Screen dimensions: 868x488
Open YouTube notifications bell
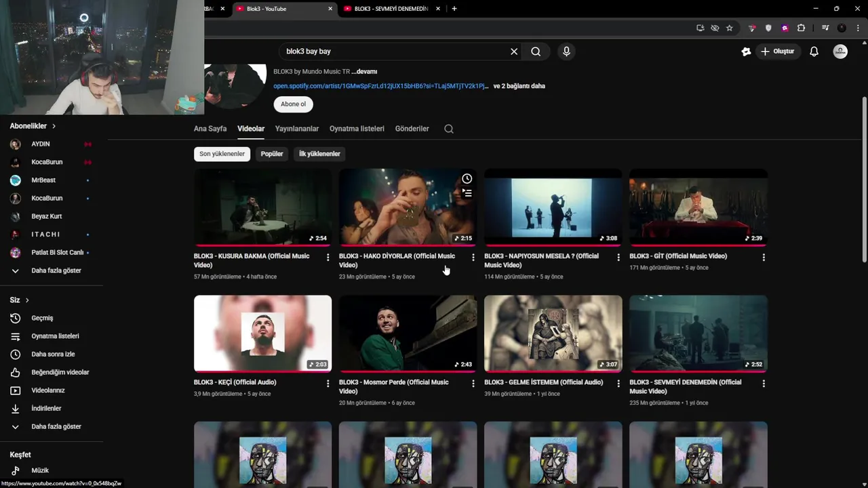(814, 52)
